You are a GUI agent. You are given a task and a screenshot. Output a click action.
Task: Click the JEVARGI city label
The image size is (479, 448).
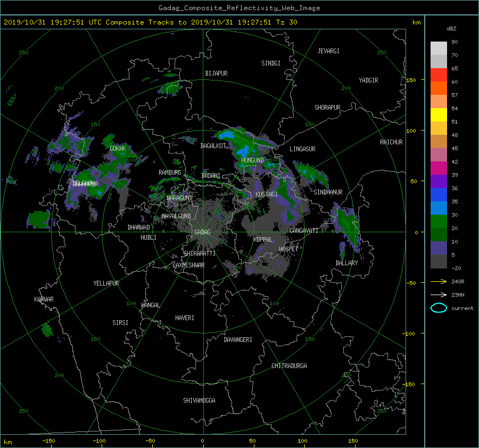[328, 51]
